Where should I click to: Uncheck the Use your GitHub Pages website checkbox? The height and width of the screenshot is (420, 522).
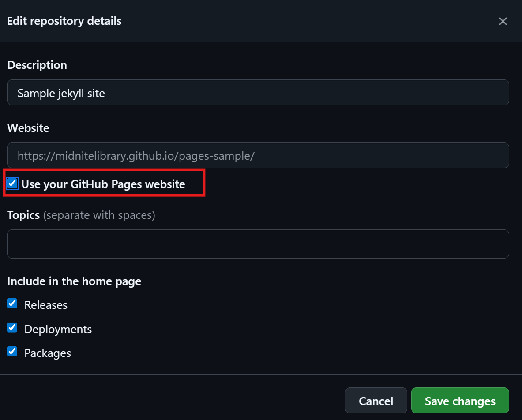[x=12, y=184]
